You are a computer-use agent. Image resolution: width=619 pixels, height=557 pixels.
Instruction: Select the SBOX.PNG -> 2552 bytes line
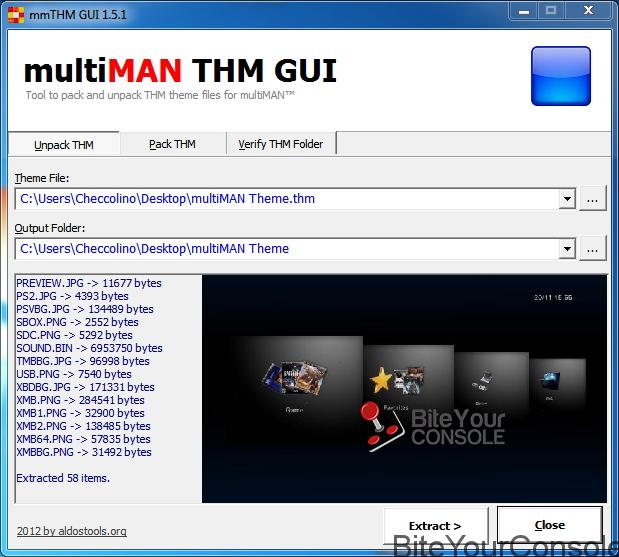(x=77, y=322)
